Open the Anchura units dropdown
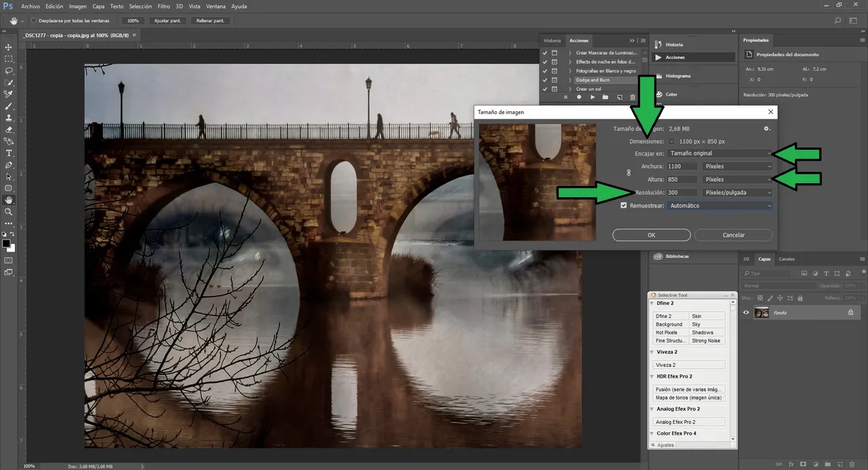The height and width of the screenshot is (470, 868). (737, 166)
